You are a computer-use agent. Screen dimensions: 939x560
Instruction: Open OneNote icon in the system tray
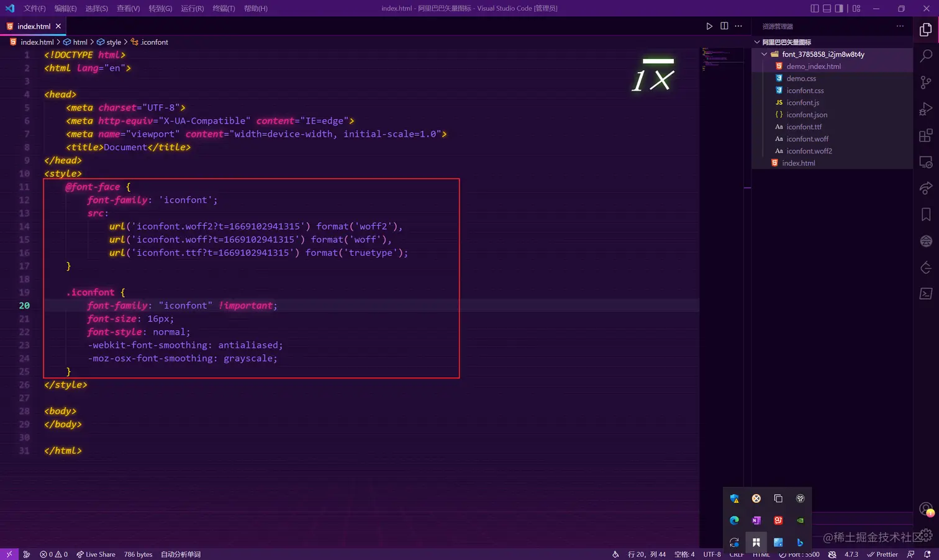pyautogui.click(x=756, y=520)
